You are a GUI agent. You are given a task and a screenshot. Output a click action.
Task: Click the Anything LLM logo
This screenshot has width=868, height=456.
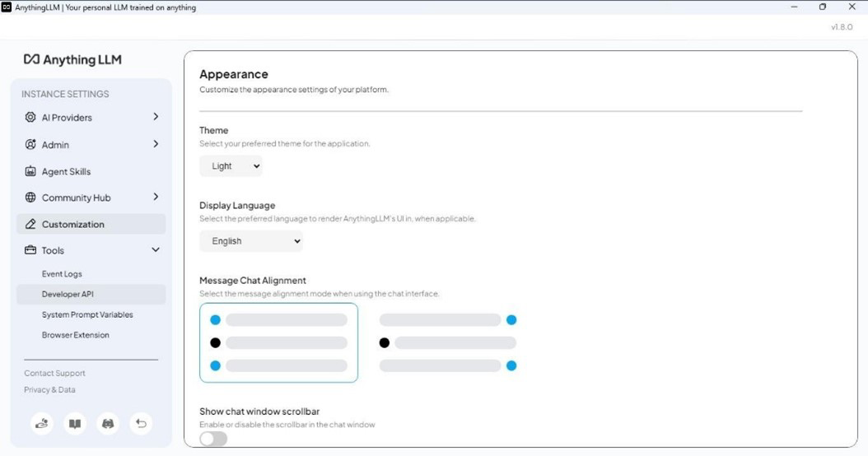pyautogui.click(x=72, y=59)
